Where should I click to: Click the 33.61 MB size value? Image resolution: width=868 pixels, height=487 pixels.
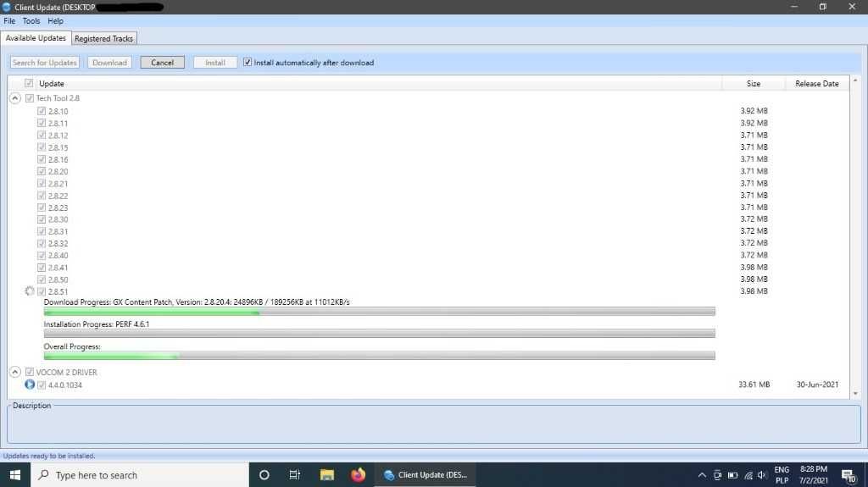click(754, 384)
